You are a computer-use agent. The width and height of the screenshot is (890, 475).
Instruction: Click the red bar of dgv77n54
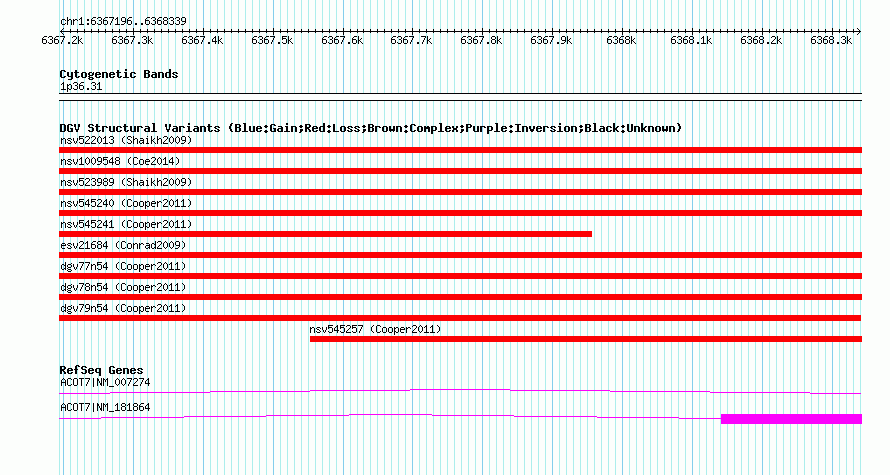pos(460,276)
